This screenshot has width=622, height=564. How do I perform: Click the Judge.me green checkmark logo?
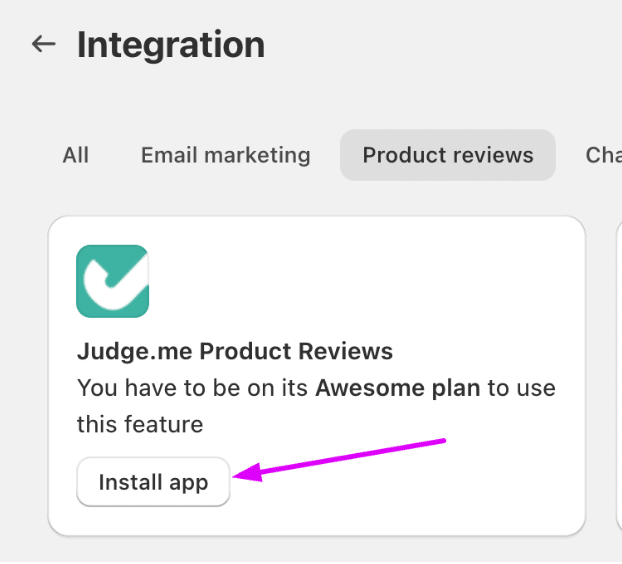(x=112, y=281)
